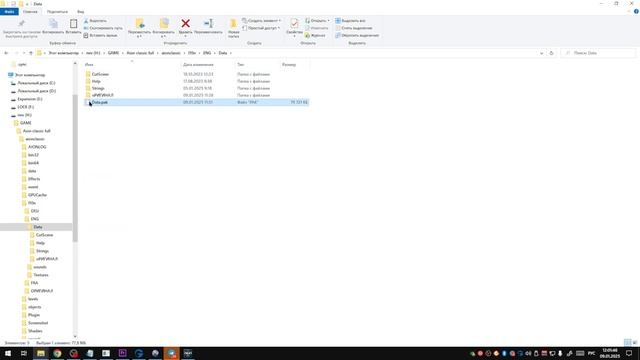Image resolution: width=640 pixels, height=360 pixels.
Task: Click the Back navigation arrow
Action: (x=6, y=53)
